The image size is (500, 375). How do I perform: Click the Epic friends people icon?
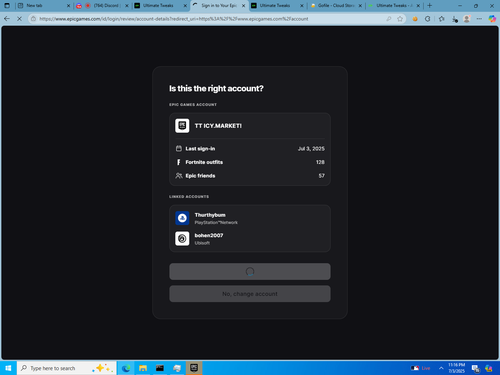click(x=179, y=176)
